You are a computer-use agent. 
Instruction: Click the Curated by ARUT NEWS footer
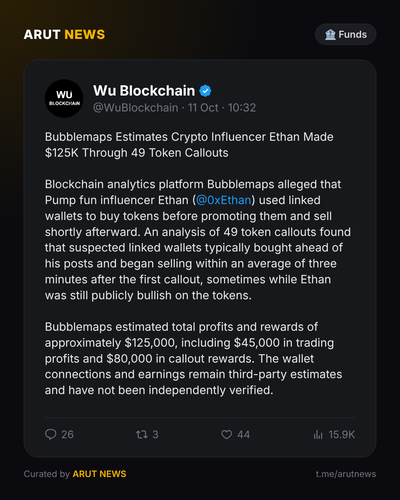click(x=75, y=474)
